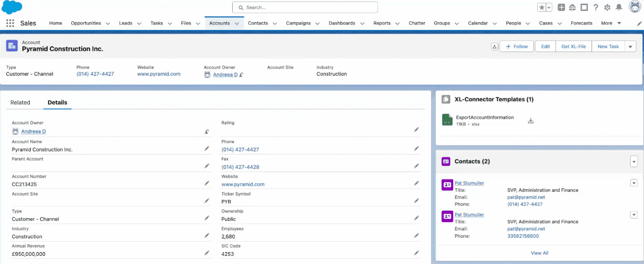Edit the Fax field pencil icon
644x264 pixels.
tap(417, 166)
